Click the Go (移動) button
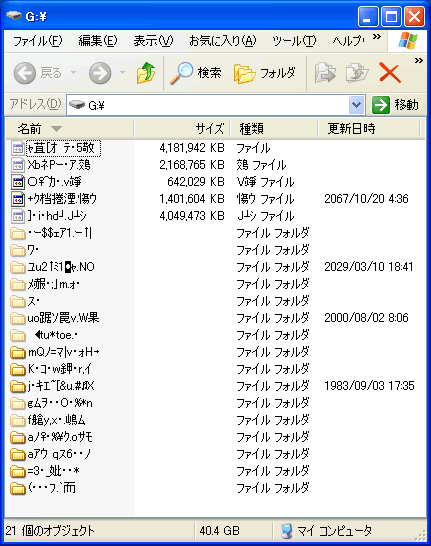 tap(396, 105)
